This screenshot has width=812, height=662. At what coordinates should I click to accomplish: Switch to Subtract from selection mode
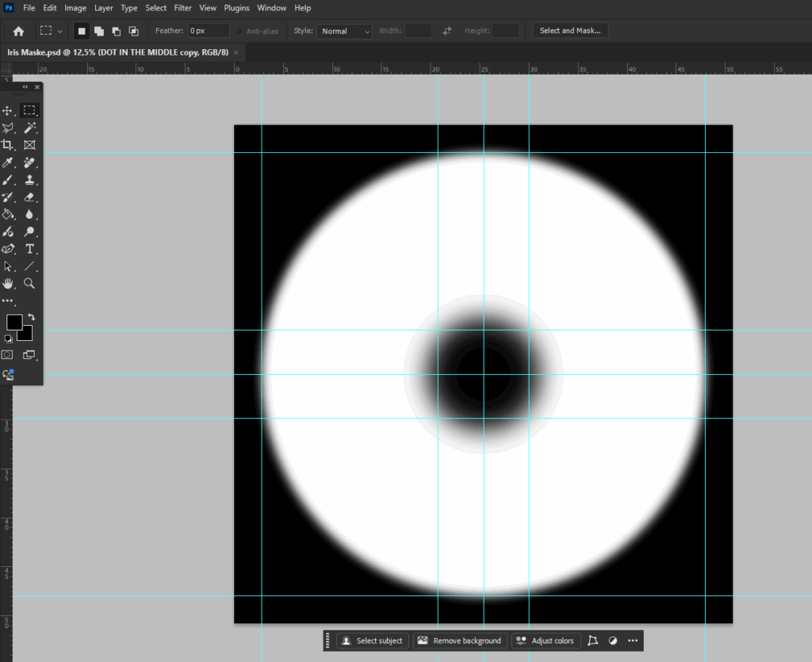(117, 30)
